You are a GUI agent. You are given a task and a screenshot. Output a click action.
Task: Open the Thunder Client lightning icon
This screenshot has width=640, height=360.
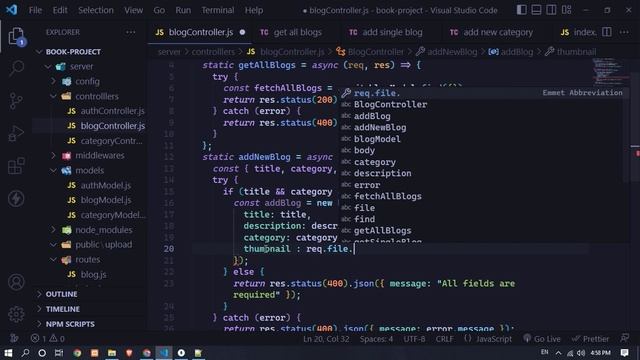[x=16, y=199]
